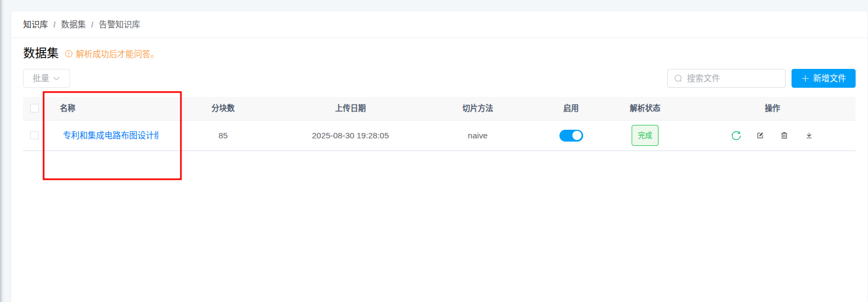Open the 批量 dropdown menu

point(46,79)
